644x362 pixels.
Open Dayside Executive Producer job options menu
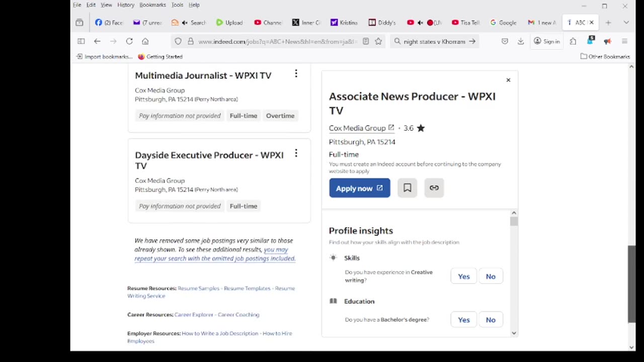tap(296, 153)
